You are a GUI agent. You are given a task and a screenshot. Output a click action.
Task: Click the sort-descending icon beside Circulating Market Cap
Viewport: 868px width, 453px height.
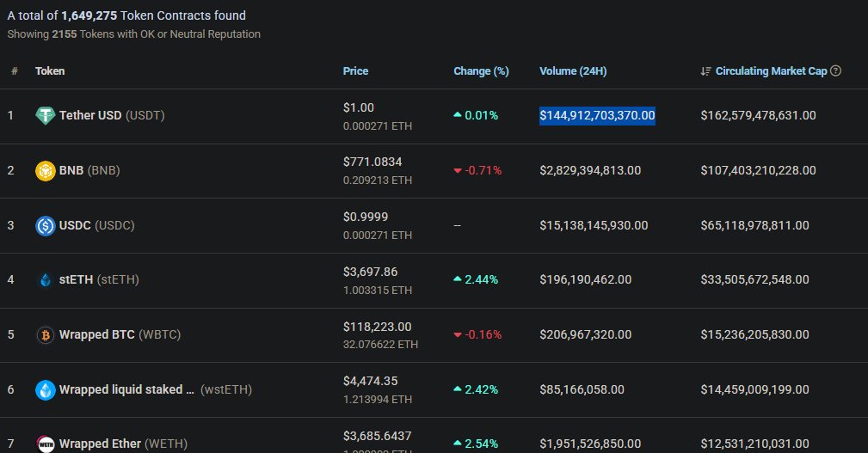pos(705,71)
